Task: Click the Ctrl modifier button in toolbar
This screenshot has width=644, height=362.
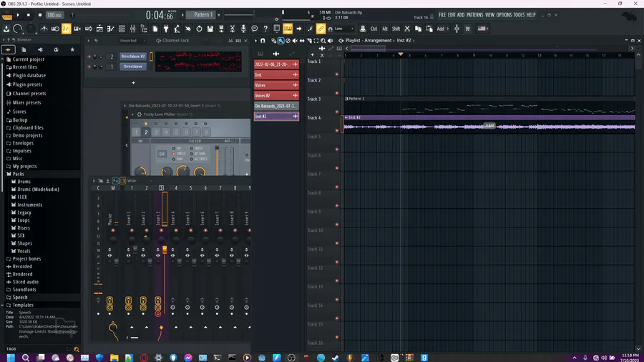Action: 374,29
